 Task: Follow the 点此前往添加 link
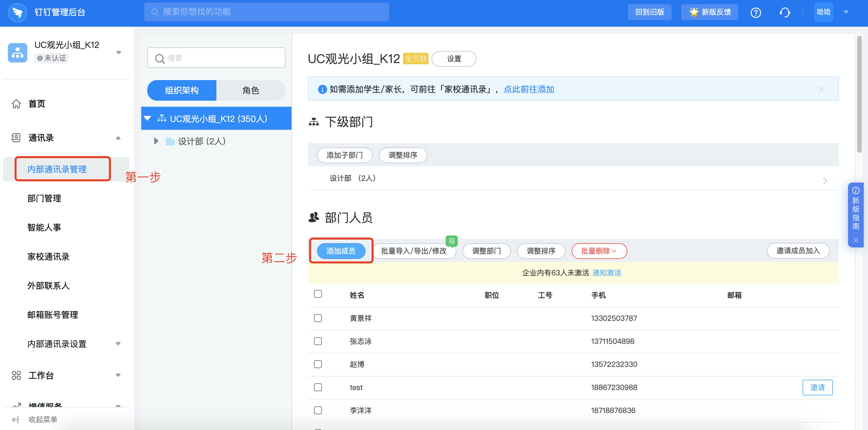[529, 89]
